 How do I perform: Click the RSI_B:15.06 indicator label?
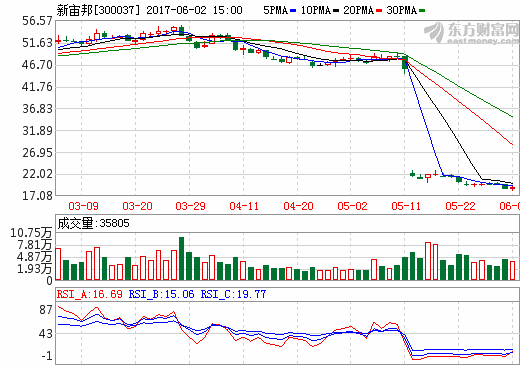pyautogui.click(x=161, y=294)
